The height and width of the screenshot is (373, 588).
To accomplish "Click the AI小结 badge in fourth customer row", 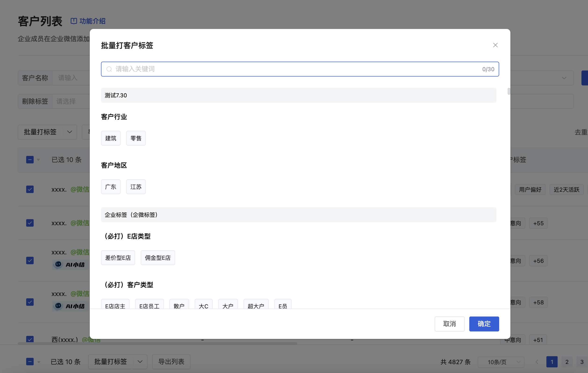I will (71, 306).
